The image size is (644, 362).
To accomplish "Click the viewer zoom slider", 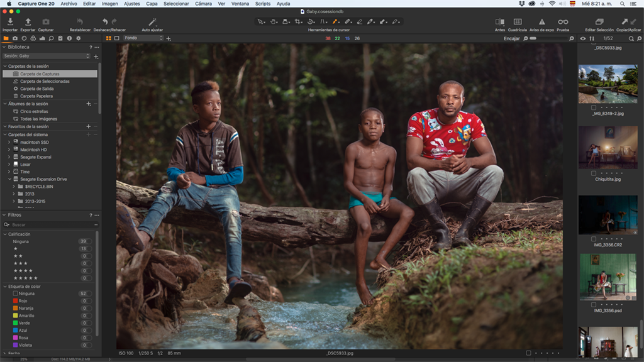I will tap(546, 38).
